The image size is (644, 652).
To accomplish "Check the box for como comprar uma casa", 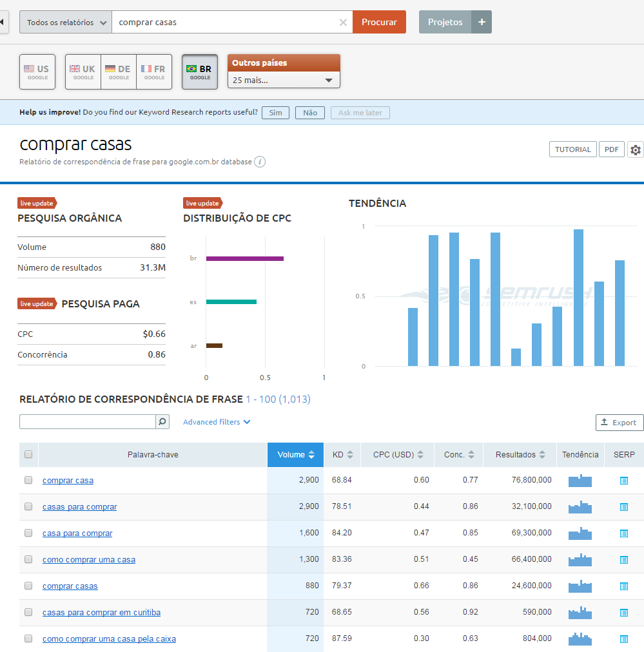I will (x=28, y=559).
